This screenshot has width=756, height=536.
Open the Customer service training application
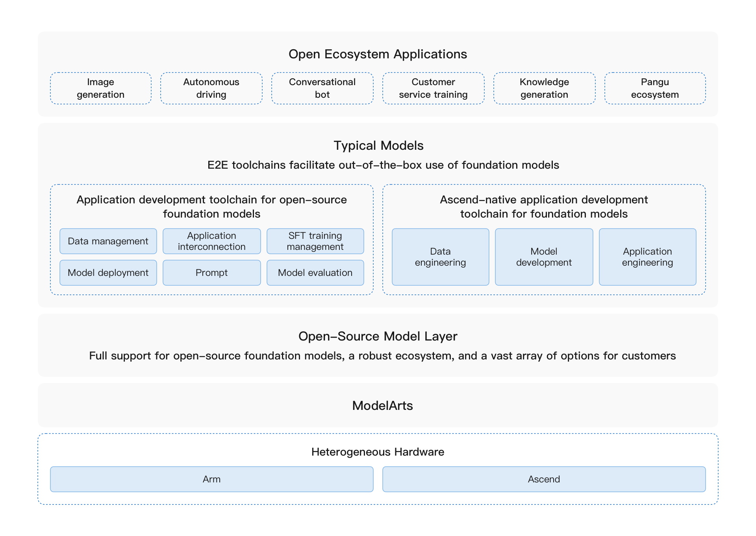433,88
